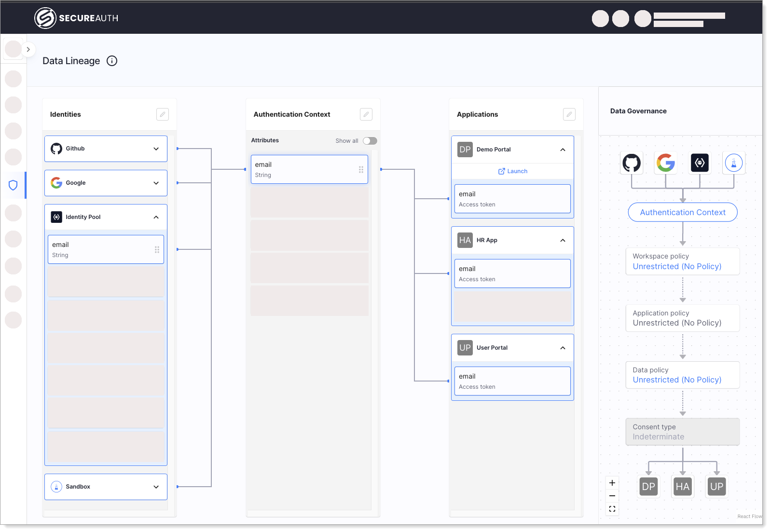Click the HA node in governance flow
Viewport: 770px width, 532px height.
(x=683, y=487)
